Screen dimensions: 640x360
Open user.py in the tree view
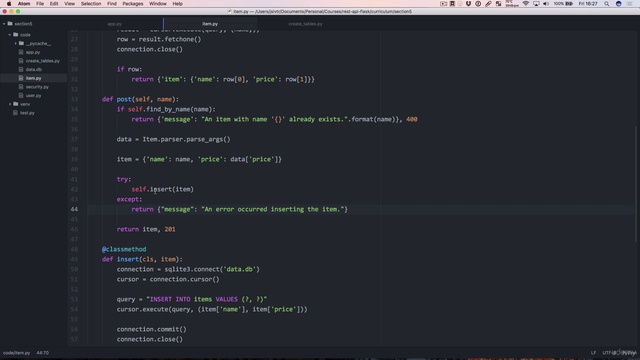[x=33, y=96]
